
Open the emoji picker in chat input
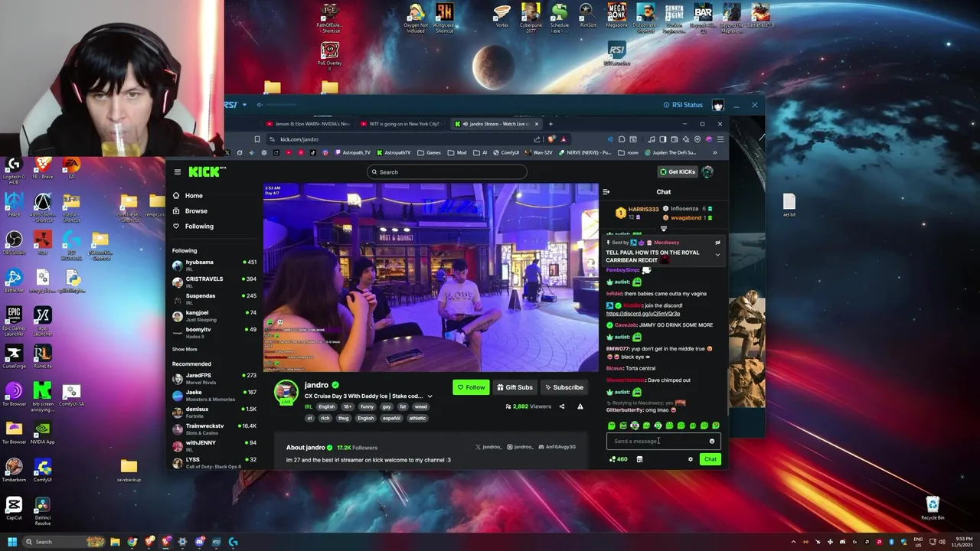(712, 441)
